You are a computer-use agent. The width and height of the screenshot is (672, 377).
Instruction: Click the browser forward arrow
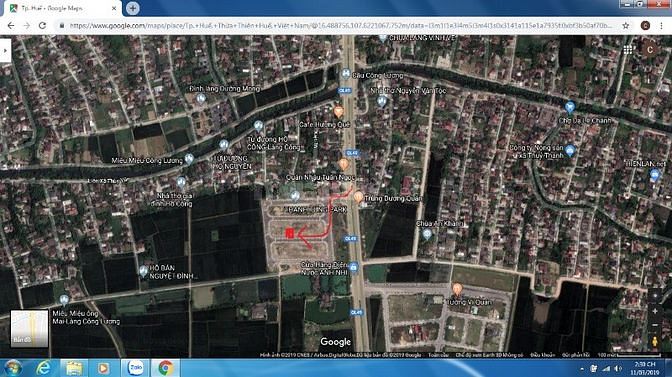[27, 26]
